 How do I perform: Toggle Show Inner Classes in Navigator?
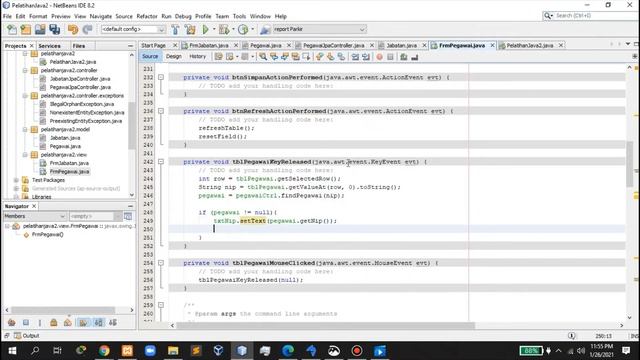tap(67, 322)
